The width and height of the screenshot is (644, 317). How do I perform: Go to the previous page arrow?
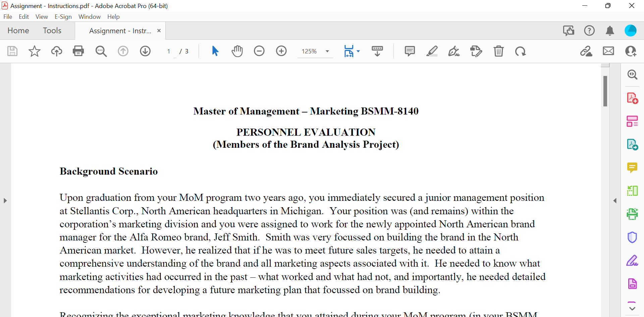coord(123,51)
